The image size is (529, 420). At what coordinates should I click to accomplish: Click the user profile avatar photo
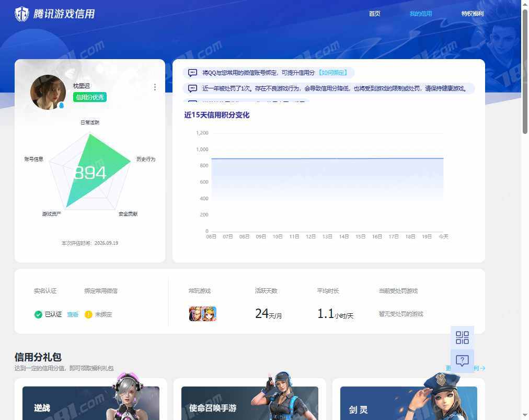click(x=48, y=92)
